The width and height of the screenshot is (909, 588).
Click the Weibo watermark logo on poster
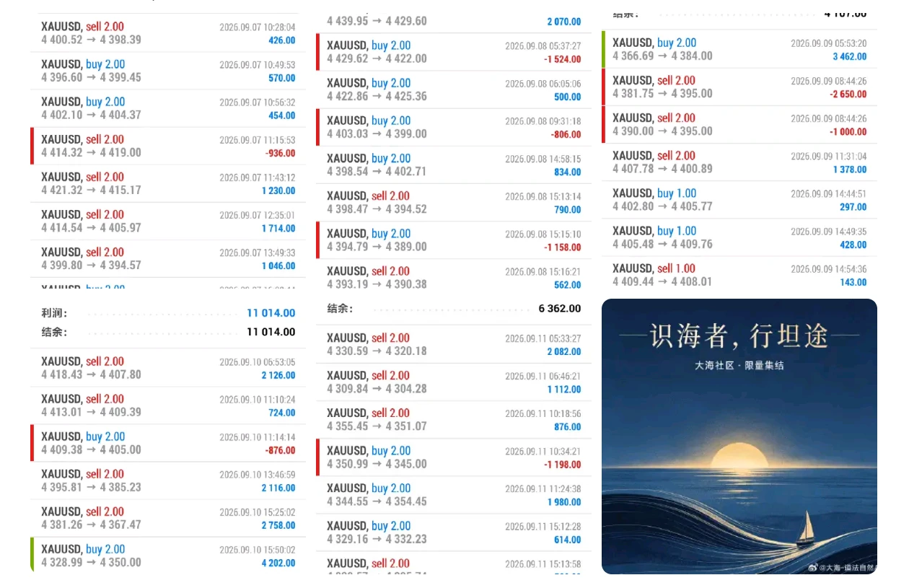812,568
